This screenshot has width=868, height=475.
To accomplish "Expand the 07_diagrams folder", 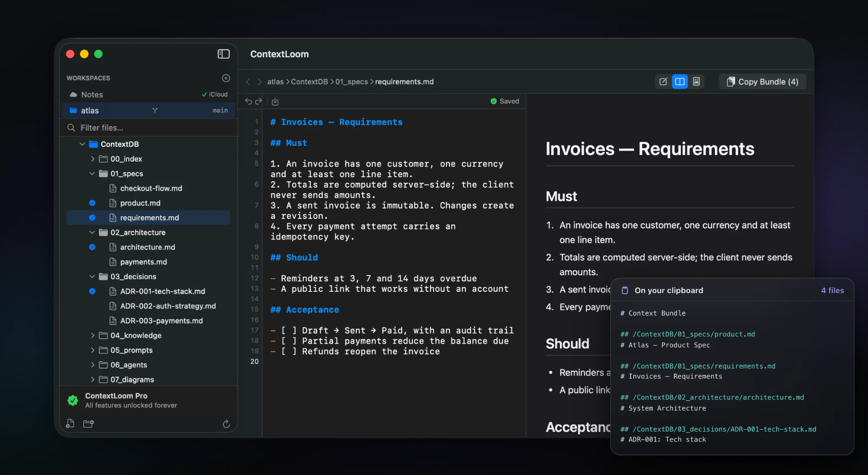I will pyautogui.click(x=92, y=380).
